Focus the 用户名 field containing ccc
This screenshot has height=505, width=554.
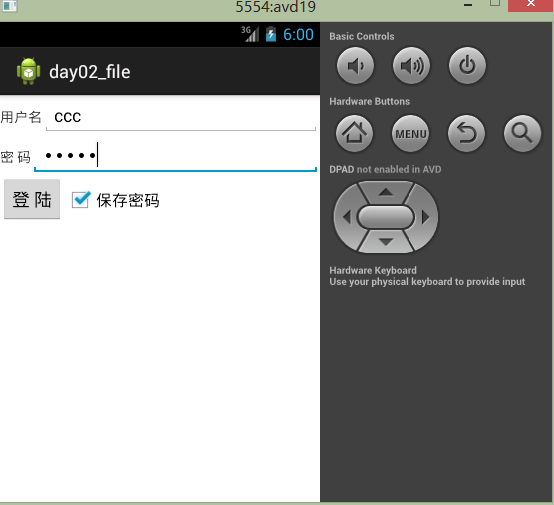click(181, 118)
